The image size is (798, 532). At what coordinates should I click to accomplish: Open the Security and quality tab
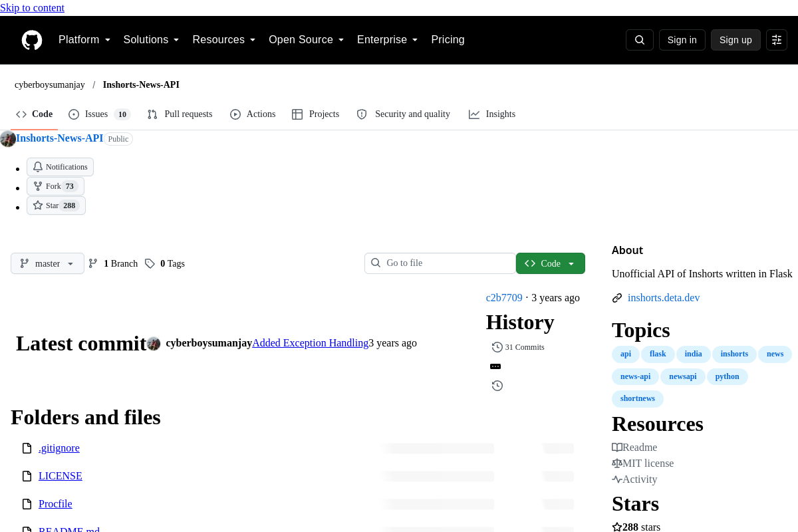[x=404, y=114]
